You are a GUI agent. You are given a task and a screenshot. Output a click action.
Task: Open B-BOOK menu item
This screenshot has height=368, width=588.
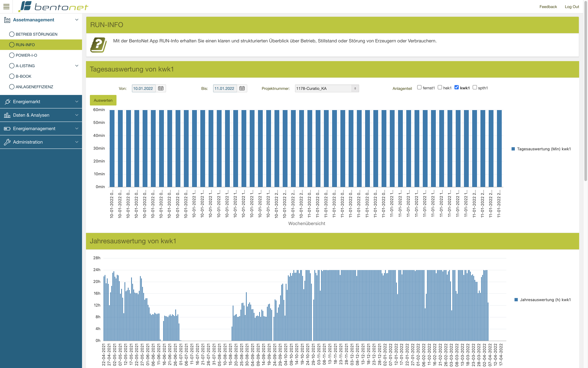coord(41,76)
